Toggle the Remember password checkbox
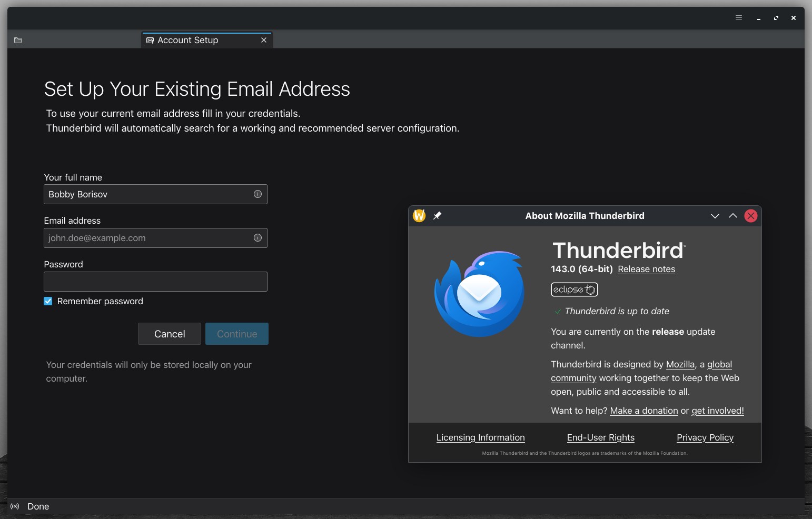Image resolution: width=812 pixels, height=519 pixels. tap(48, 301)
